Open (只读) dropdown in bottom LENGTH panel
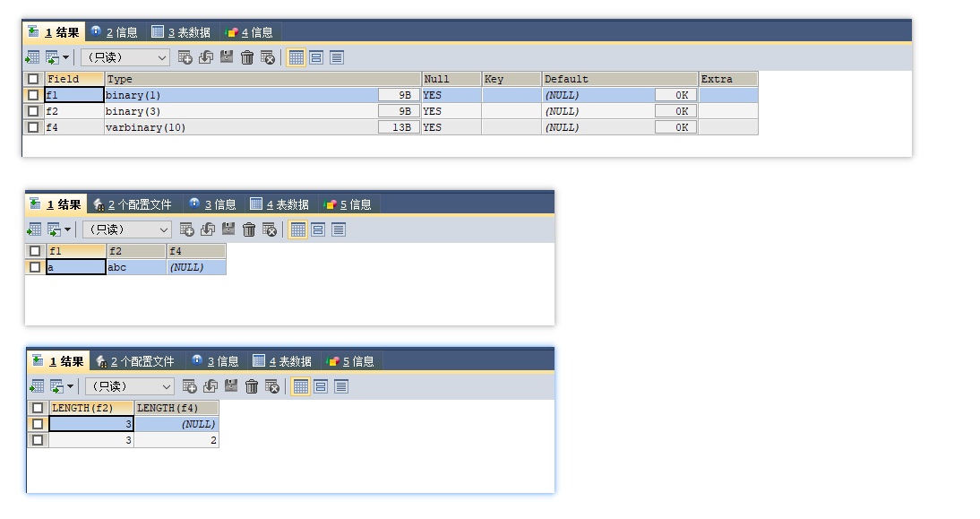980x519 pixels. [x=129, y=386]
